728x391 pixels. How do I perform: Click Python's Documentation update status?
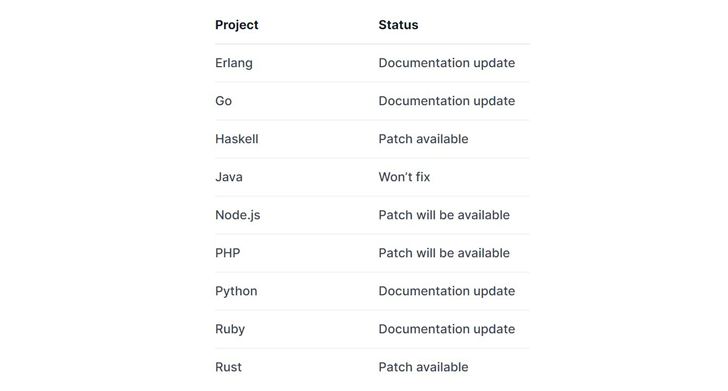(447, 291)
